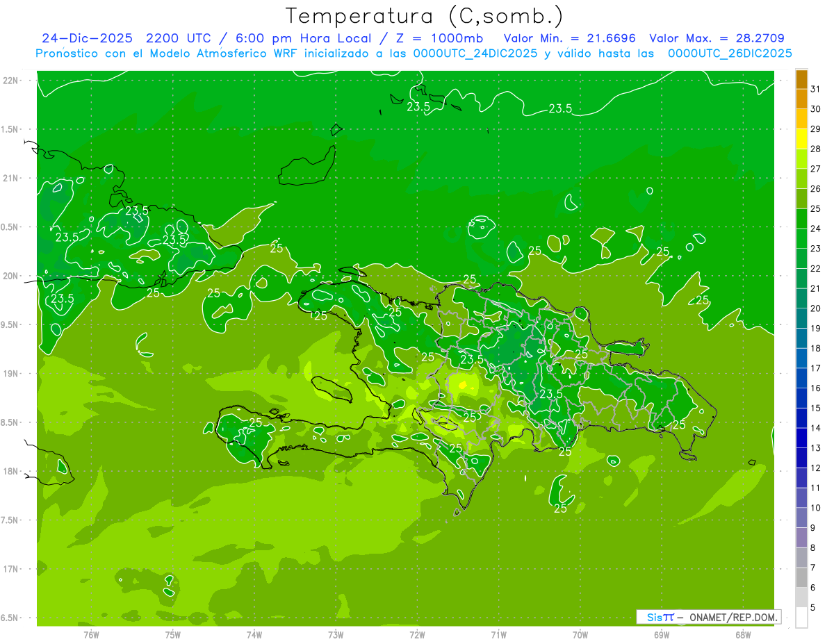Viewport: 834px width, 644px height.
Task: Click the '31' colorbar label
Action: pyautogui.click(x=815, y=89)
